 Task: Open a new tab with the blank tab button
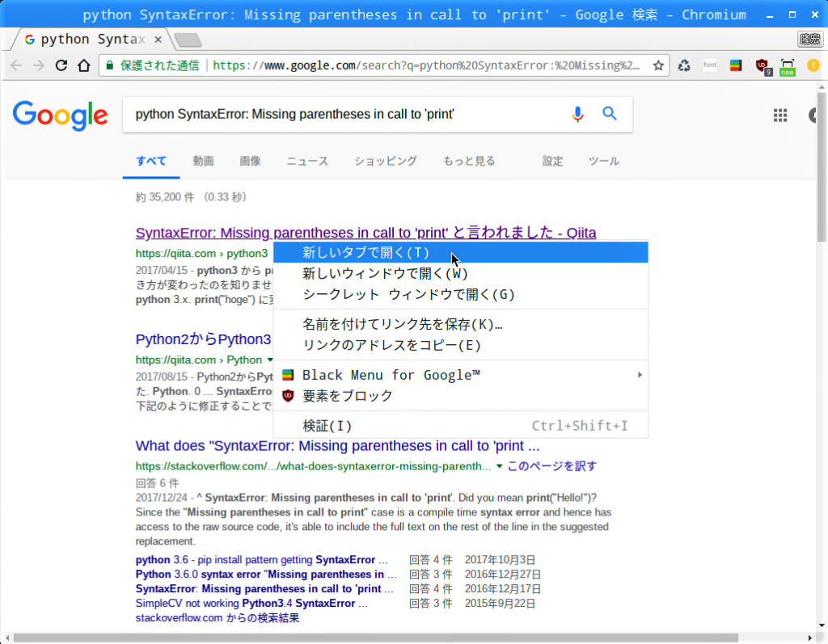pos(188,40)
